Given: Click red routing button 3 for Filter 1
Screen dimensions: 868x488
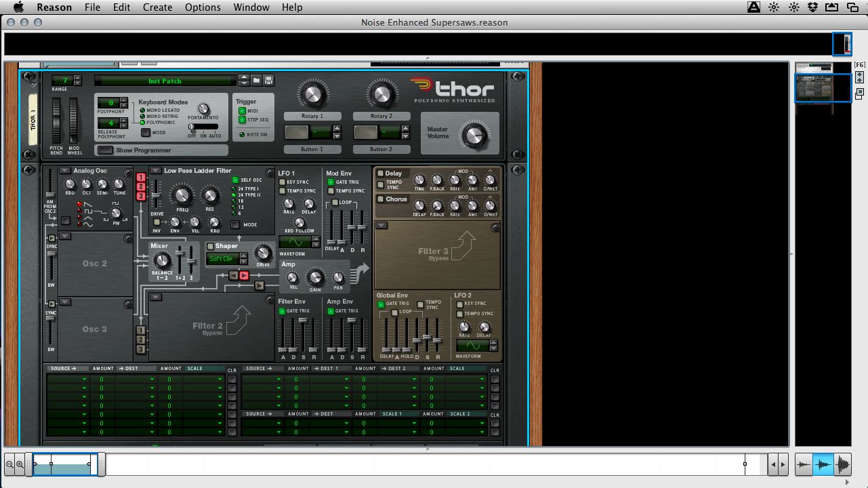Looking at the screenshot, I should pyautogui.click(x=141, y=196).
